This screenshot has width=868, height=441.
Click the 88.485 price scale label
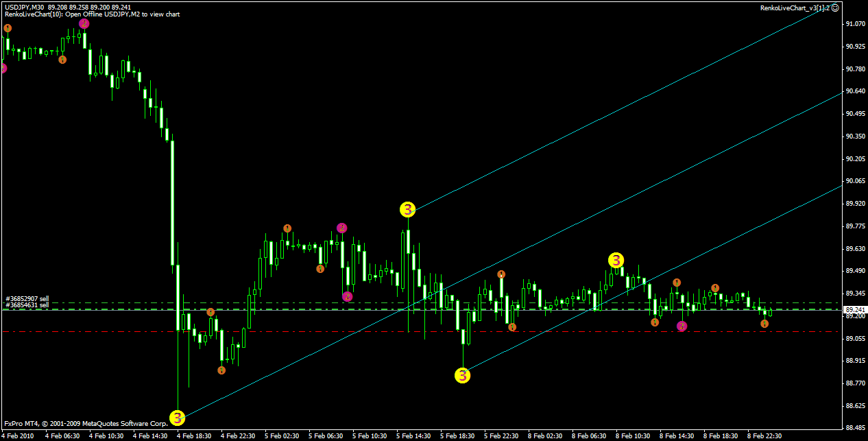coord(854,429)
